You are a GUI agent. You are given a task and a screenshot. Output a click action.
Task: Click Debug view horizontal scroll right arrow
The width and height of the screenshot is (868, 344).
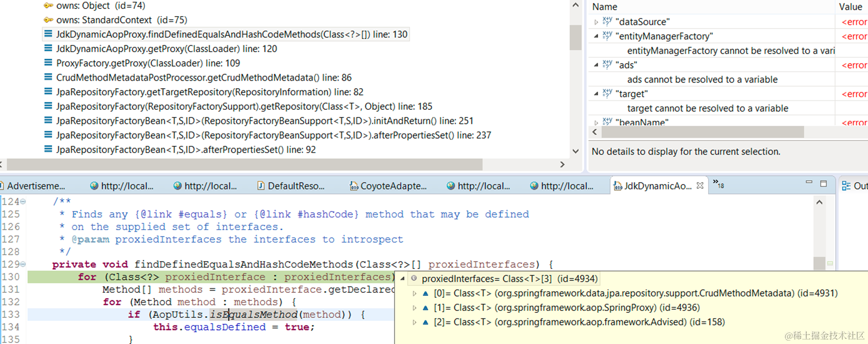point(562,164)
